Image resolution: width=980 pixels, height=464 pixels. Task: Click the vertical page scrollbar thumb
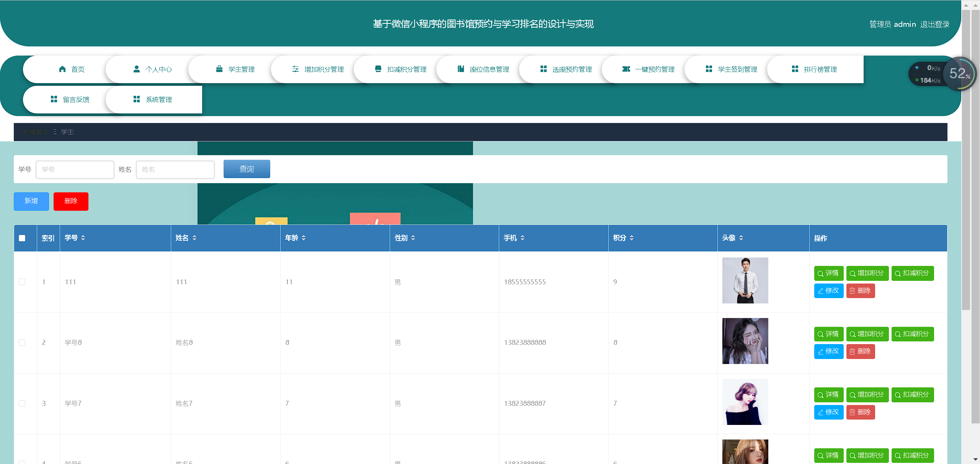[966, 161]
